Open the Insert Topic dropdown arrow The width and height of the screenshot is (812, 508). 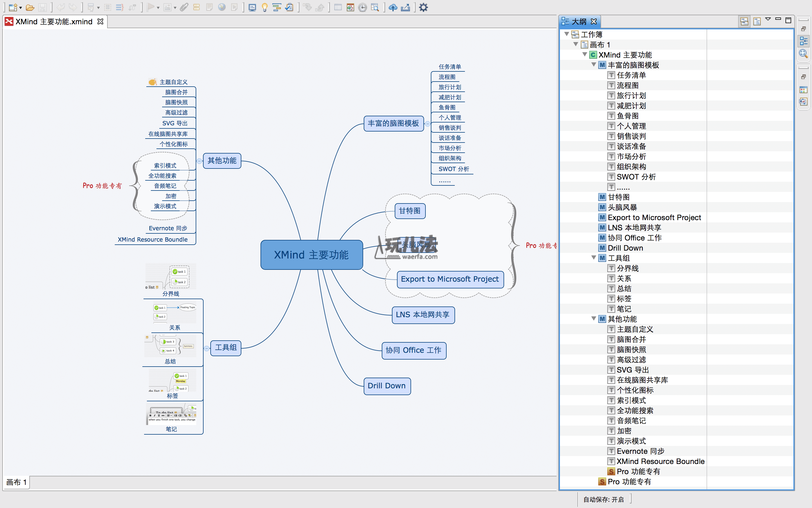[x=98, y=8]
